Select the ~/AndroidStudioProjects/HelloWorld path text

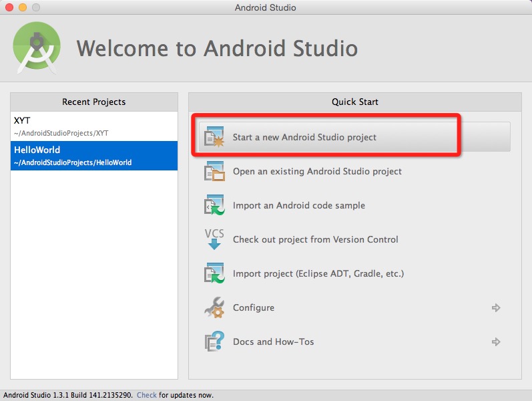(x=73, y=162)
